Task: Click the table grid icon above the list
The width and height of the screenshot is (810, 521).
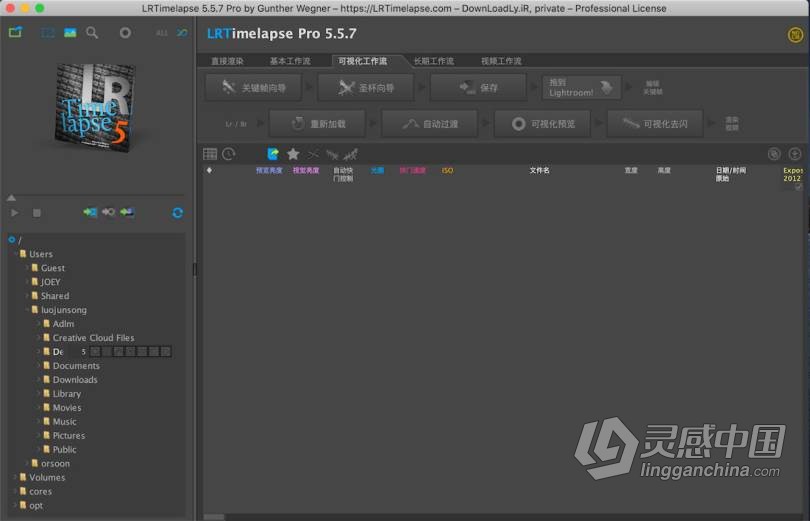Action: (210, 154)
